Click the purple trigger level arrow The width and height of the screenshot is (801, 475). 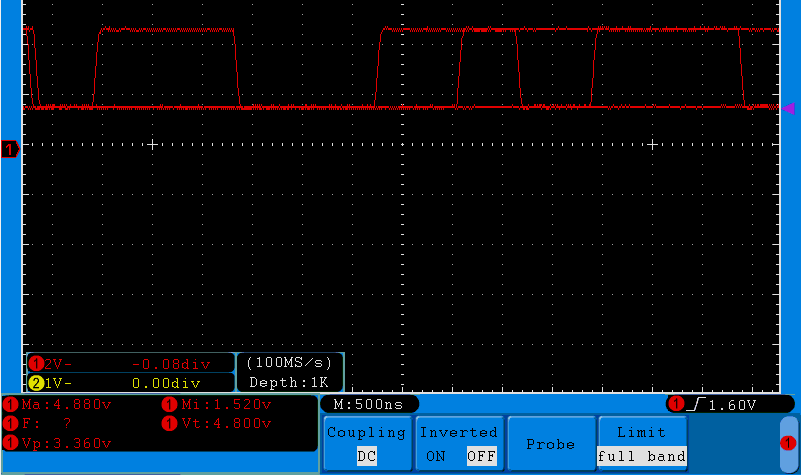[x=788, y=108]
